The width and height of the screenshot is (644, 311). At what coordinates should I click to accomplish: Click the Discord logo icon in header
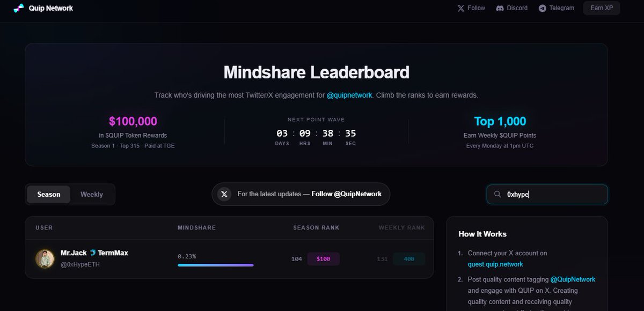point(500,8)
